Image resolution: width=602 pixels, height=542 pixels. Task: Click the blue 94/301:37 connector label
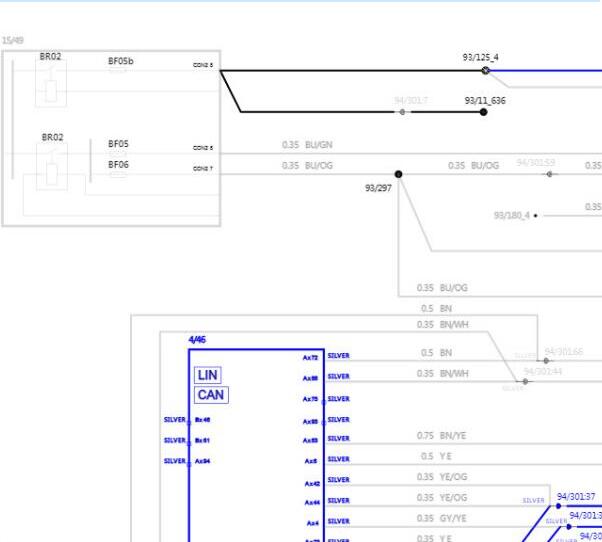tap(576, 497)
